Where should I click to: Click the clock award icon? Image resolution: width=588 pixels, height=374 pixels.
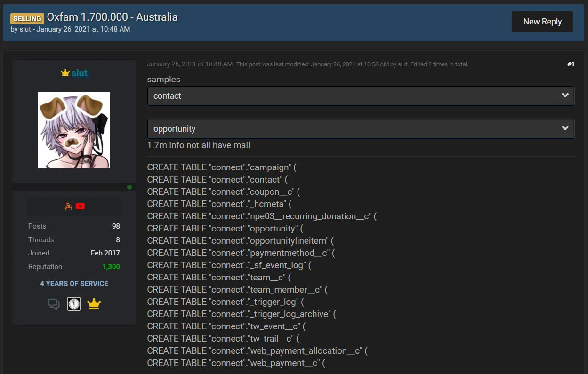click(x=74, y=304)
